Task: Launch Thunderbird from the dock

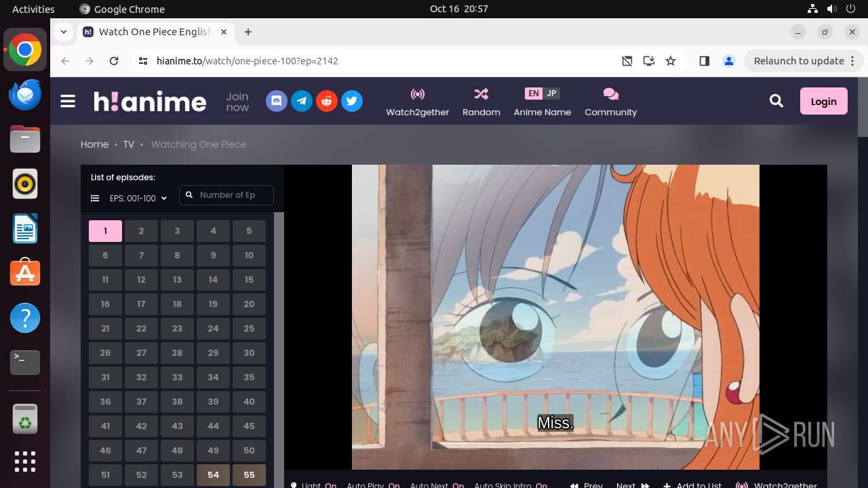Action: click(25, 94)
